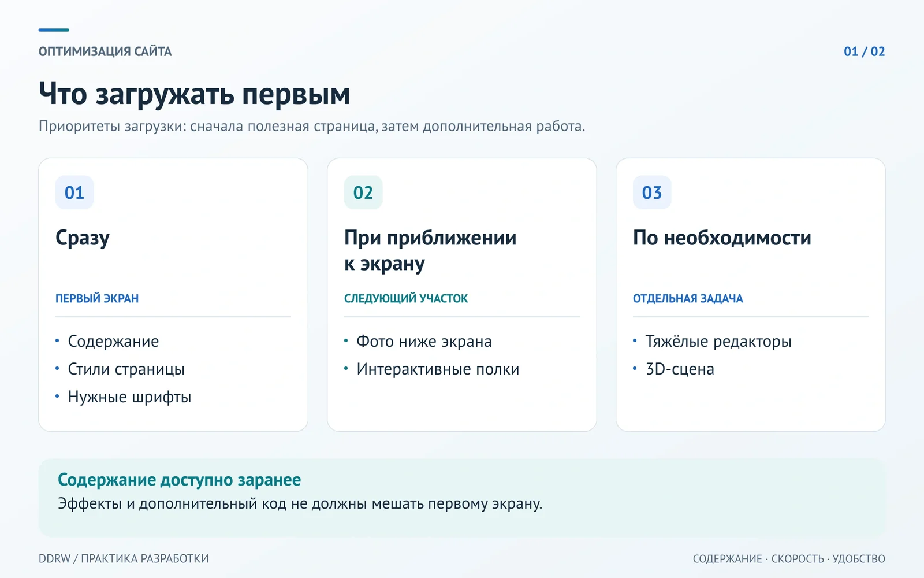Click the list item 'Тяжёлые редакторы'
Viewport: 924px width, 578px height.
pos(718,341)
